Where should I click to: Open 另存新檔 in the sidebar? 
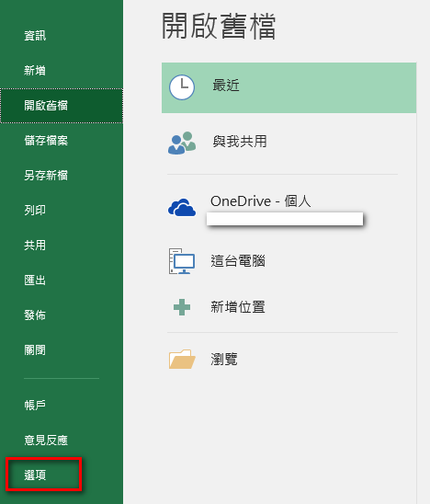point(46,176)
